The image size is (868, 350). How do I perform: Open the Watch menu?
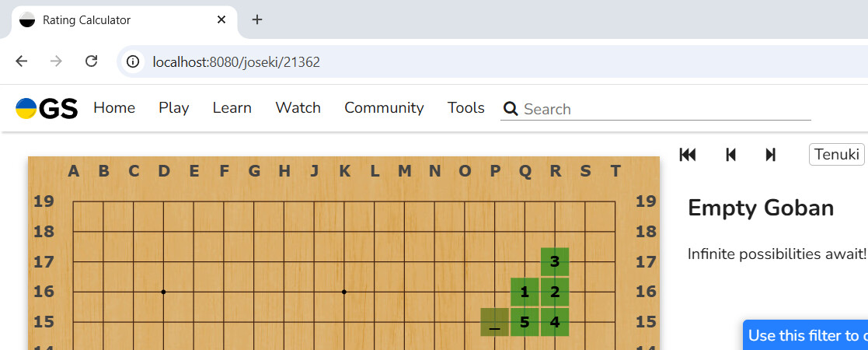coord(298,108)
